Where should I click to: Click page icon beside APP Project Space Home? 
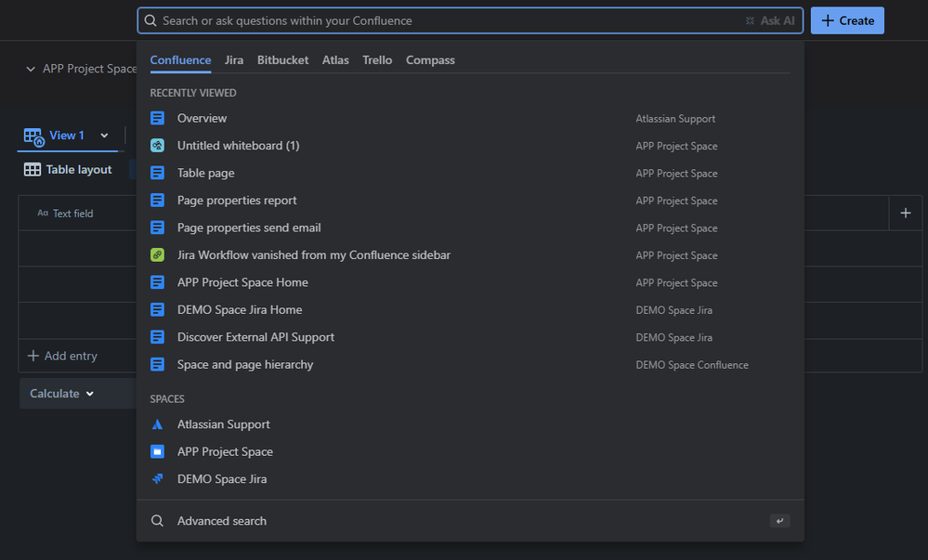(x=157, y=282)
